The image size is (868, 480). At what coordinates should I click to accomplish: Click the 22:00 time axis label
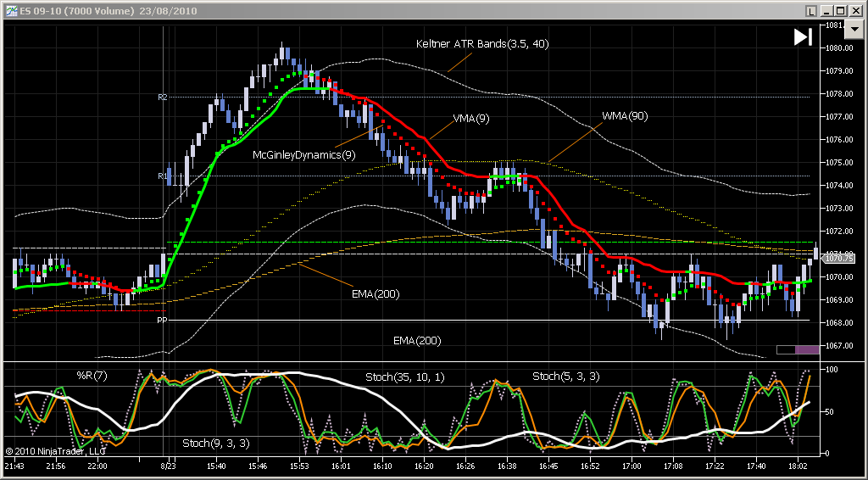point(97,466)
